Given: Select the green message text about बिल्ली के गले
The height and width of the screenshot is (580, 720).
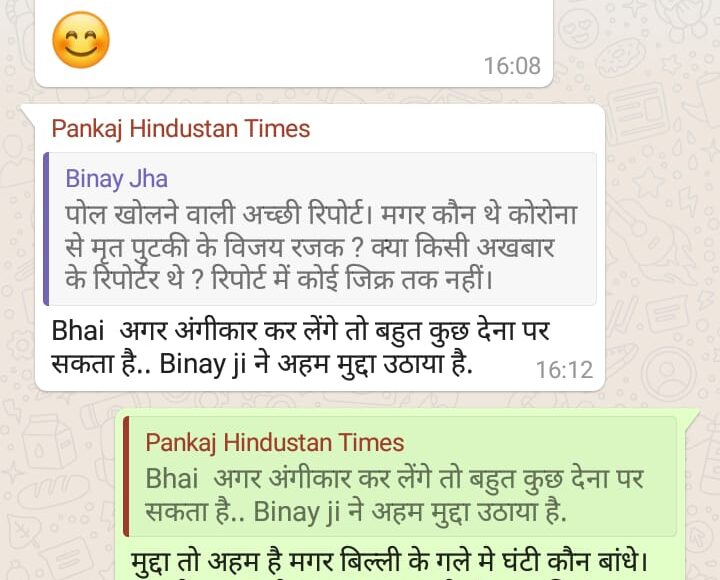Looking at the screenshot, I should [x=389, y=561].
